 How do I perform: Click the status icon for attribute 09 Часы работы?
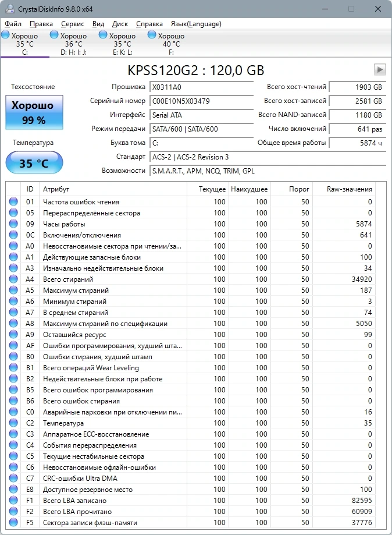pos(13,224)
